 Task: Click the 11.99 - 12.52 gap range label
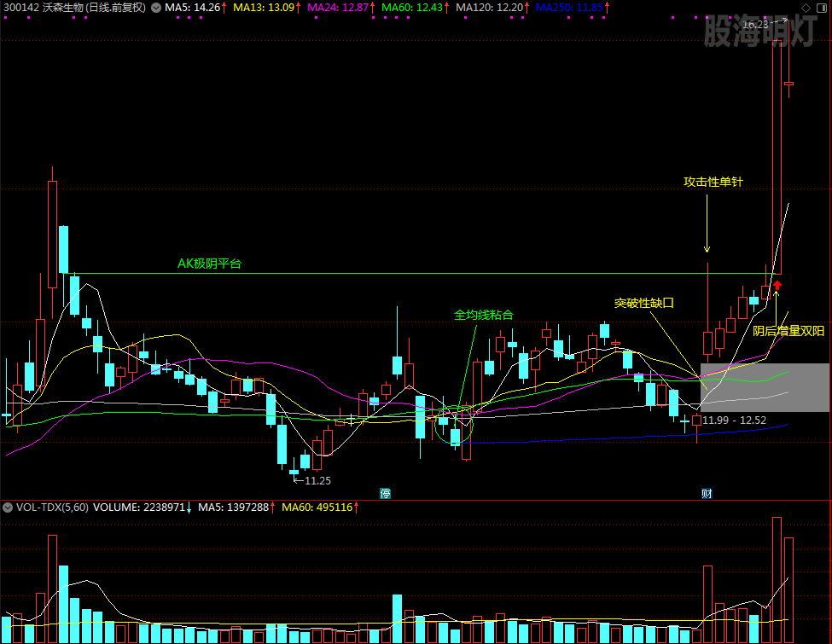[x=735, y=421]
